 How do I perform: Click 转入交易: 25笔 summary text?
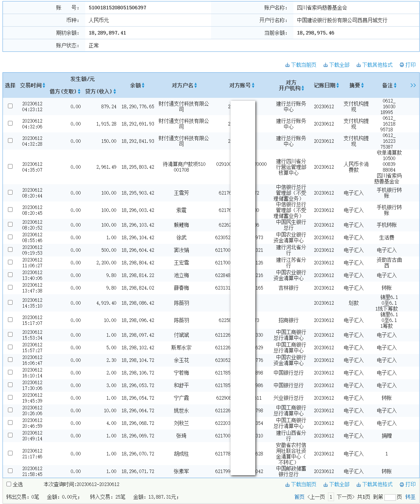pos(108,497)
